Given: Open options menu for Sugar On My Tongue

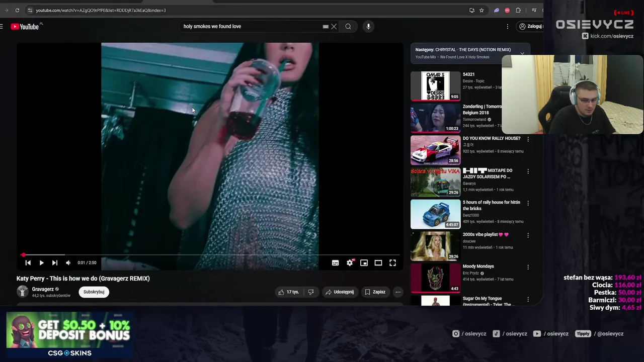Looking at the screenshot, I should (528, 299).
